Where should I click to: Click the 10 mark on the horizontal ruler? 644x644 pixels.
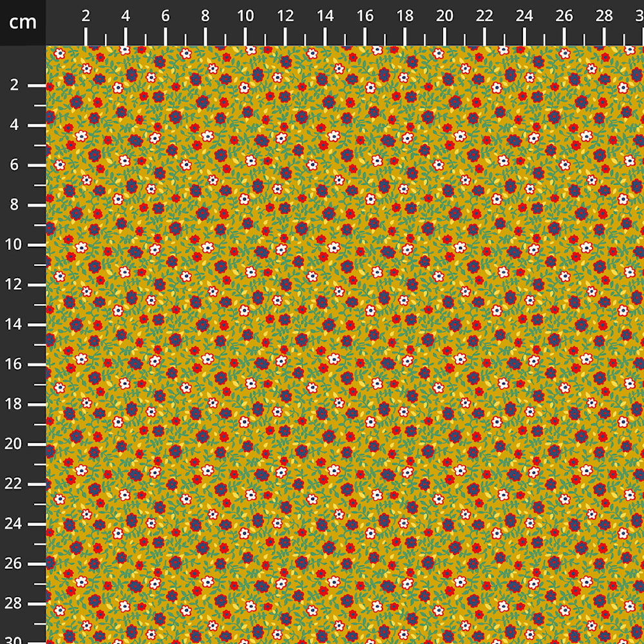[x=245, y=17]
